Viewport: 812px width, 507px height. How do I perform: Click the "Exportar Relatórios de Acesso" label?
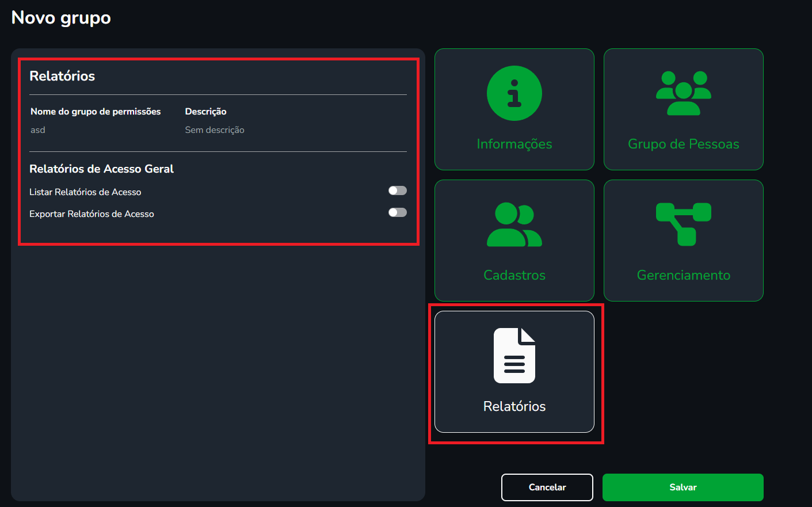click(x=92, y=214)
